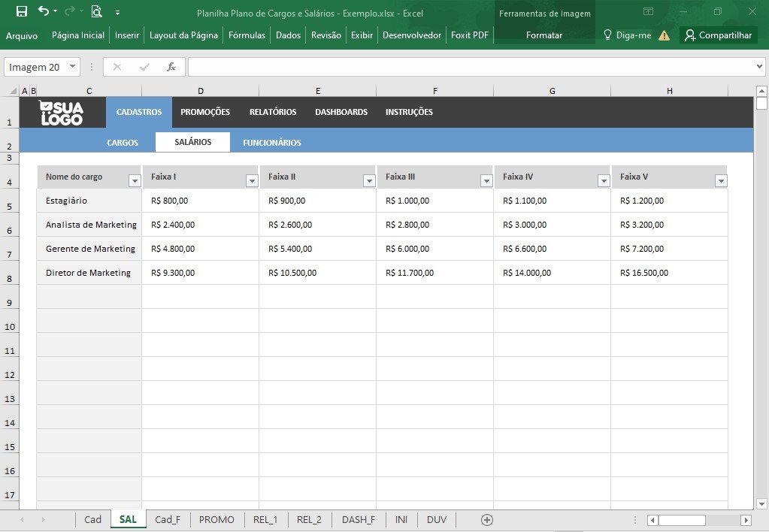Click the insert function fx icon
Viewport: 769px width, 532px height.
[x=171, y=67]
